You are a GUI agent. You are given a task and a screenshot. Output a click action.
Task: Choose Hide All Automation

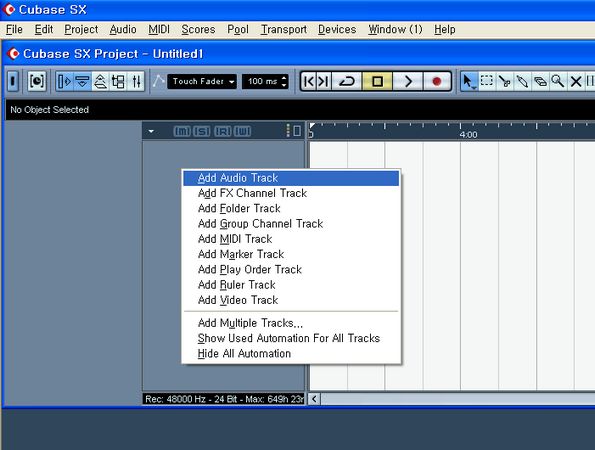291,354
